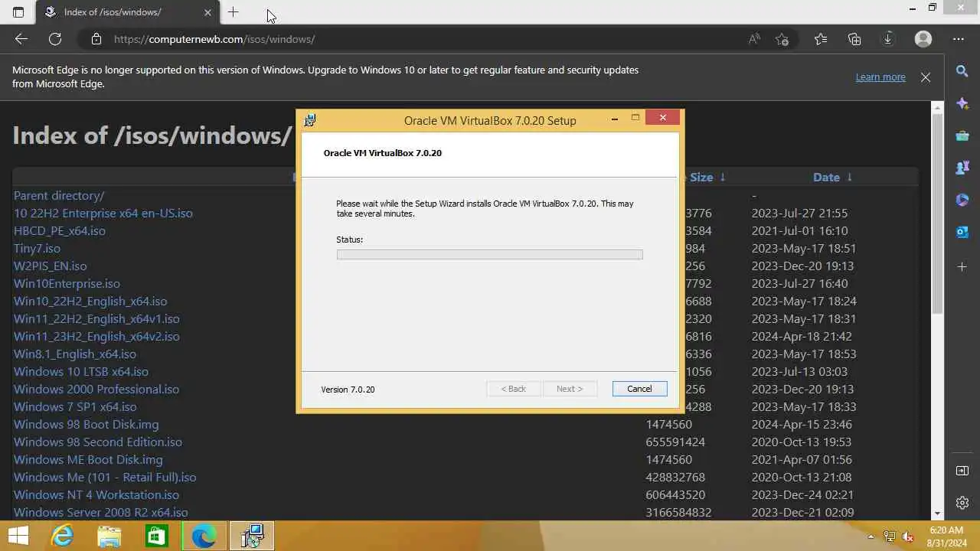Screen dimensions: 980x551
Task: Open Windows 98 Boot Disk.img link
Action: pos(87,424)
